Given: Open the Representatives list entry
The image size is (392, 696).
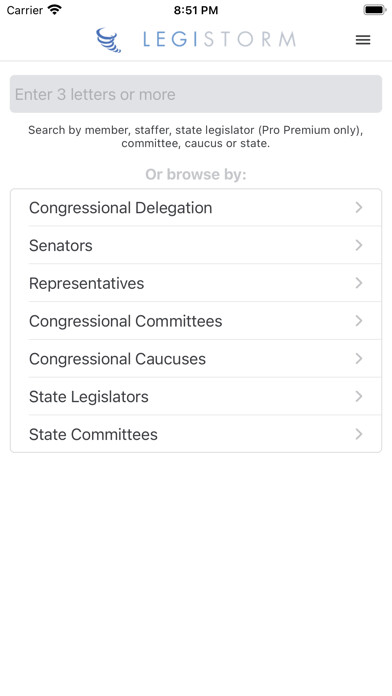Looking at the screenshot, I should (x=196, y=283).
